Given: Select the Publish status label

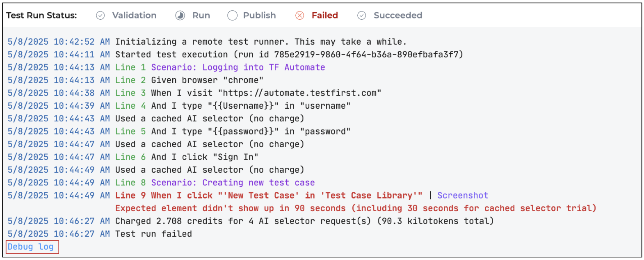Looking at the screenshot, I should coord(259,16).
